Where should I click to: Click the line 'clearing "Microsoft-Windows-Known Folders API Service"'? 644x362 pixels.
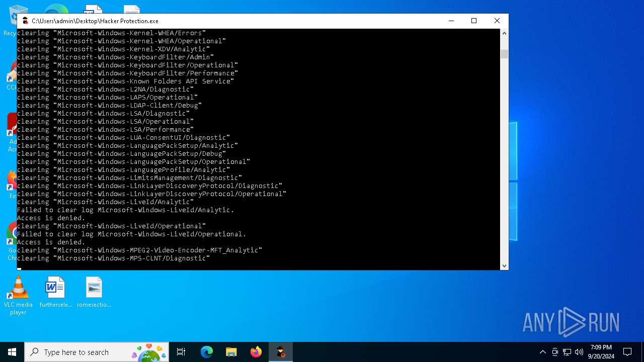coord(125,81)
